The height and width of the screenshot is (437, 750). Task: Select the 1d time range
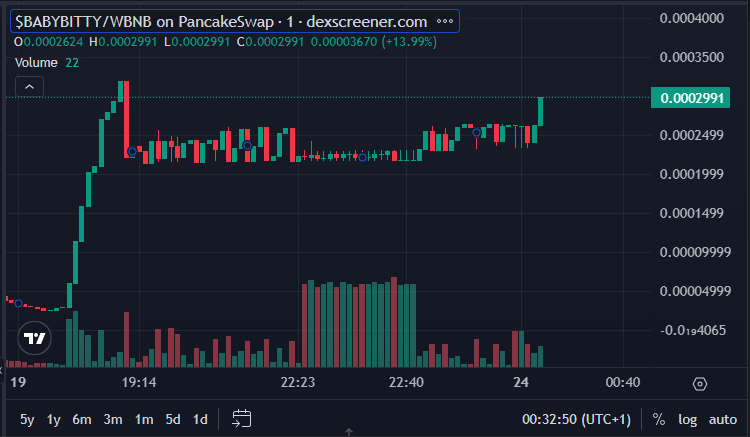200,419
